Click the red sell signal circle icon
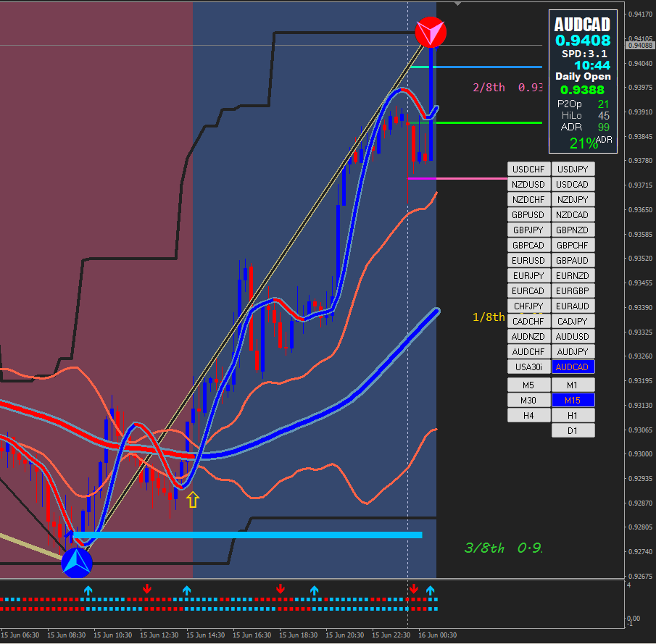Image resolution: width=656 pixels, height=644 pixels. pos(431,32)
